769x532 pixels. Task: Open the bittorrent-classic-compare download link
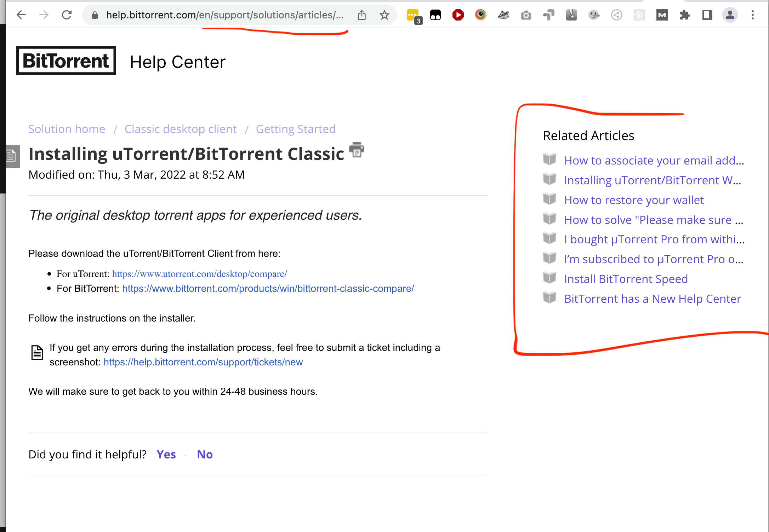268,289
